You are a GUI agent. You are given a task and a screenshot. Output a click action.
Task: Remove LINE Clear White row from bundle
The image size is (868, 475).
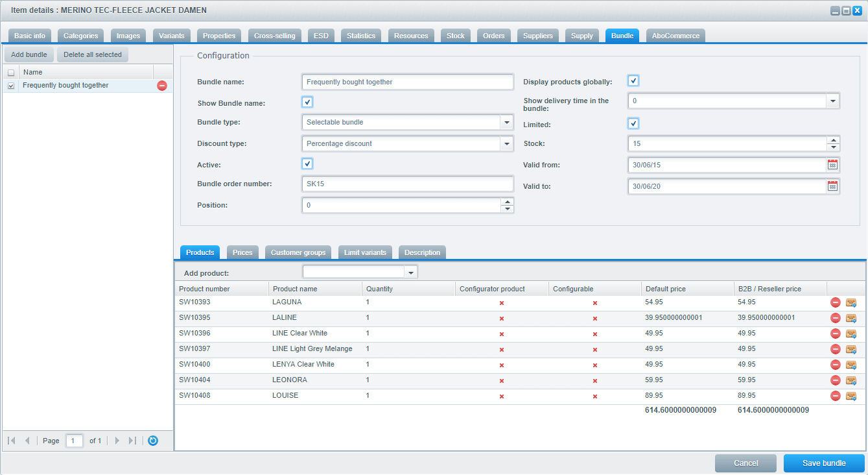pos(836,334)
